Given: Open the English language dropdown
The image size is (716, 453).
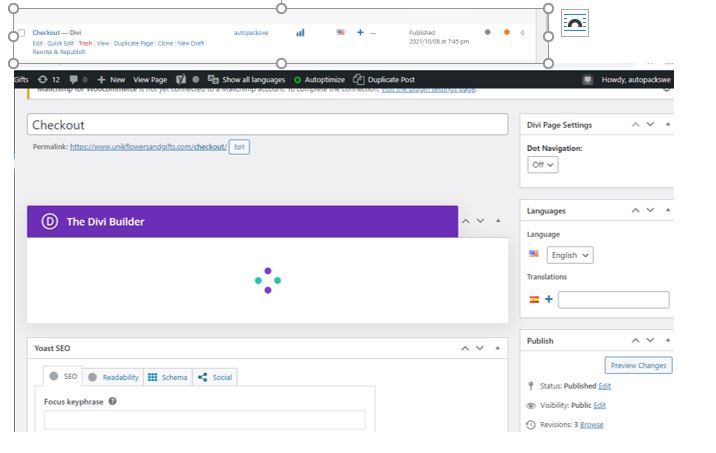Looking at the screenshot, I should click(570, 255).
